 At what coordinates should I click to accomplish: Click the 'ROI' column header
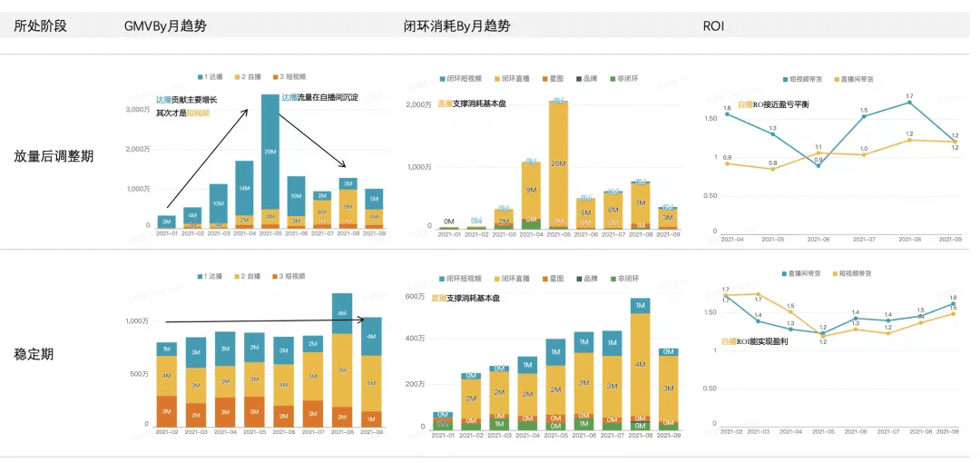coord(714,26)
